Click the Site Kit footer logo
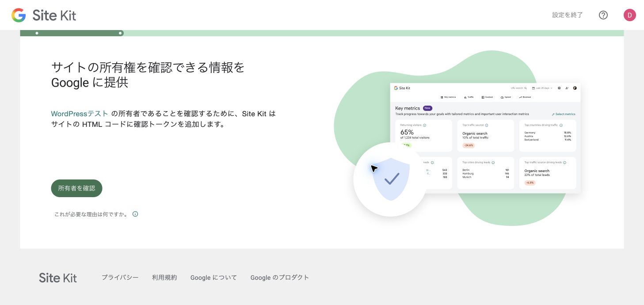 [x=58, y=278]
